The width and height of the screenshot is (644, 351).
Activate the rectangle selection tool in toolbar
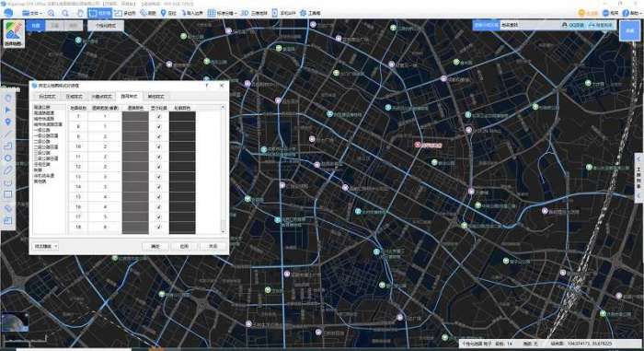click(99, 13)
